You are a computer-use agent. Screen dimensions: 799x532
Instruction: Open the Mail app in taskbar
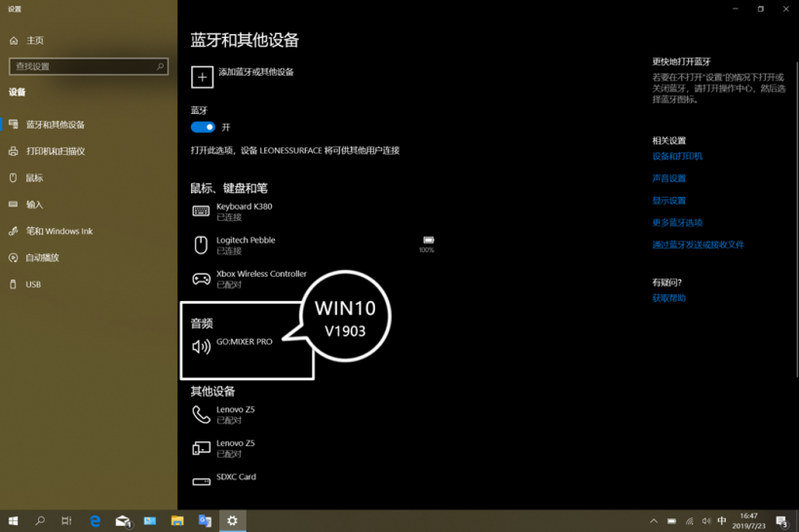[123, 520]
